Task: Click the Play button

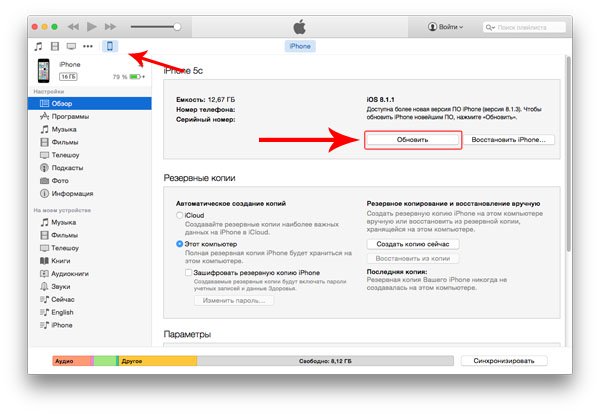Action: (91, 26)
